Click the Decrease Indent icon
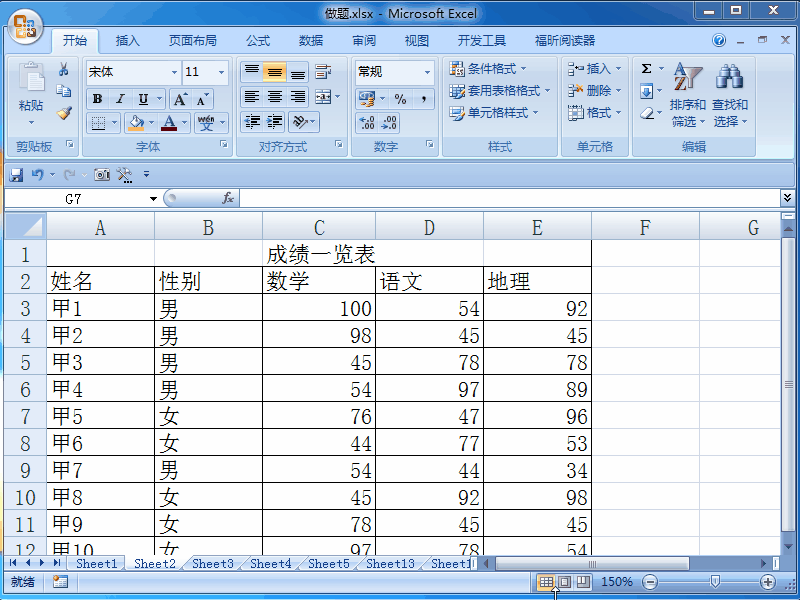This screenshot has height=600, width=800. pos(252,121)
